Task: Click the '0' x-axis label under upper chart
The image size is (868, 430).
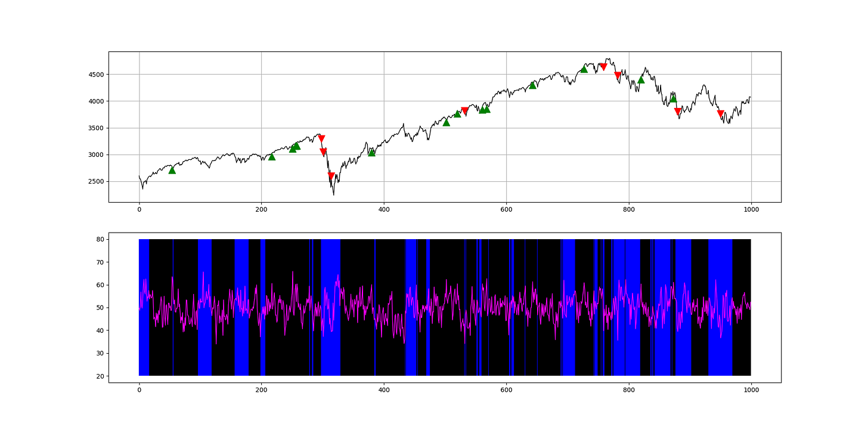Action: pyautogui.click(x=139, y=210)
